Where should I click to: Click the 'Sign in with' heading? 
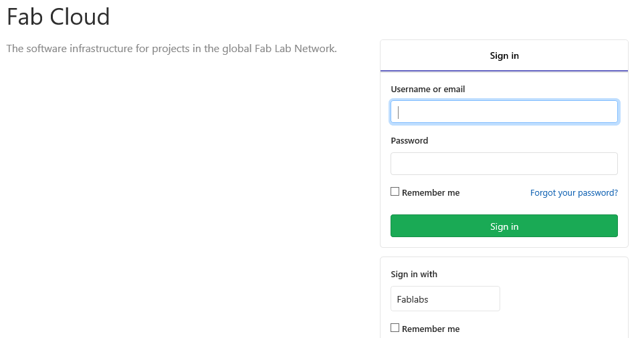(414, 274)
